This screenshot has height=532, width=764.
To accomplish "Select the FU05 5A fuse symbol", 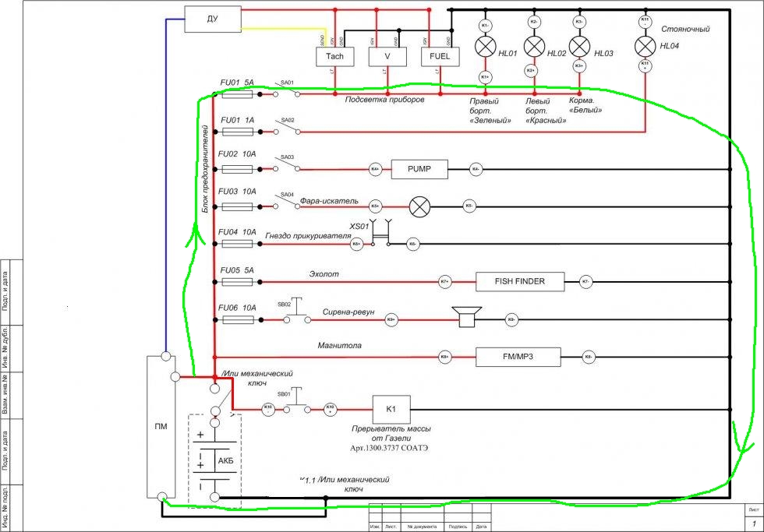I will (x=237, y=280).
